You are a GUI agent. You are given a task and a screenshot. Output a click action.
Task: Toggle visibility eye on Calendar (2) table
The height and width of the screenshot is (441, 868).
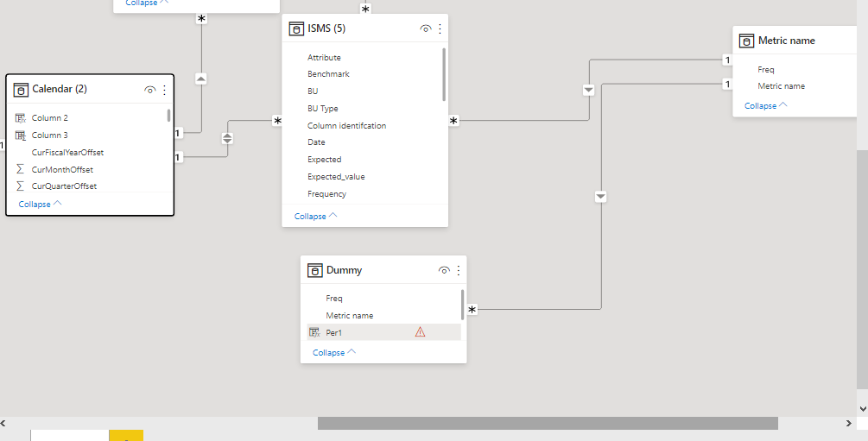point(149,90)
